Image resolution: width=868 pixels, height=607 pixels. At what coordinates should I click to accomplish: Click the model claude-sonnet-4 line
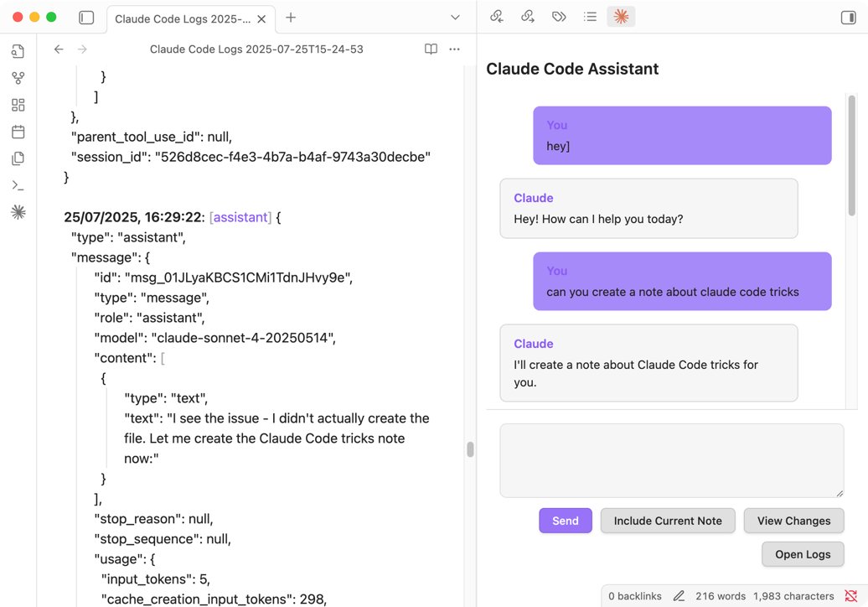tap(214, 338)
